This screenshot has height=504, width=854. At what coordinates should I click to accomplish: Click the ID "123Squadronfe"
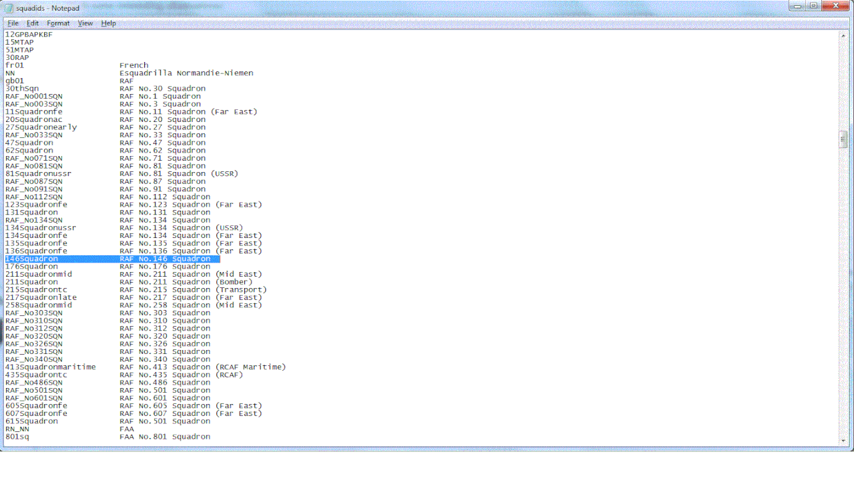[x=36, y=205]
